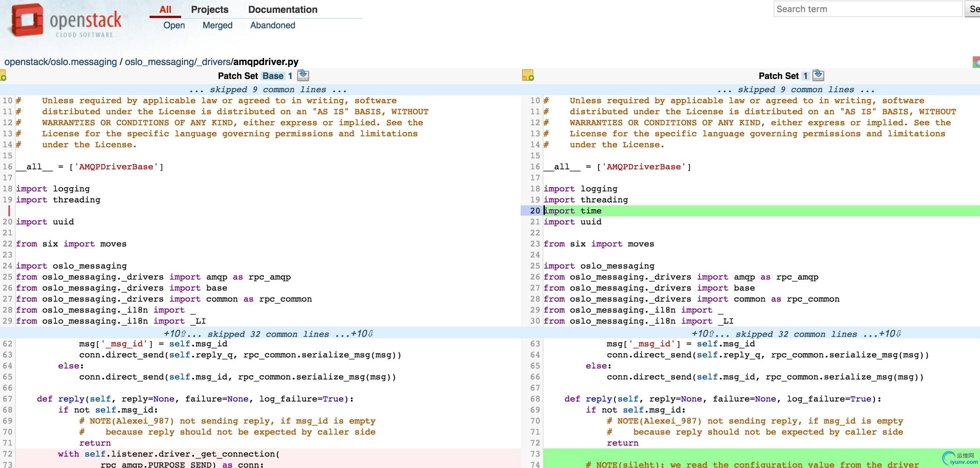Expand 10 lines below on left pane
The image size is (980, 468).
click(x=362, y=334)
